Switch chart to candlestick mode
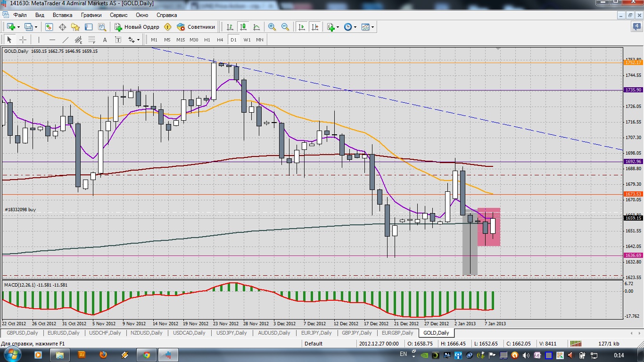The height and width of the screenshot is (362, 644). coord(243,27)
